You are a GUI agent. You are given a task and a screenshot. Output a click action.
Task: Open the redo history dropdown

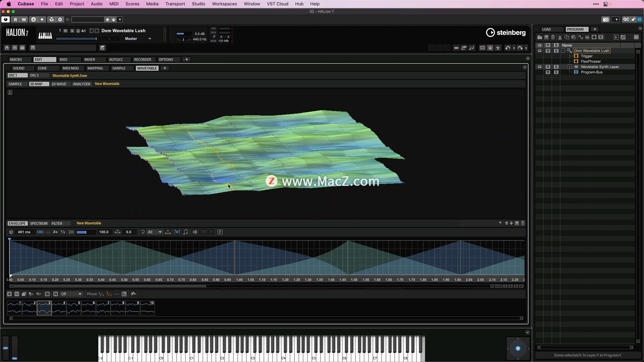pos(526,48)
